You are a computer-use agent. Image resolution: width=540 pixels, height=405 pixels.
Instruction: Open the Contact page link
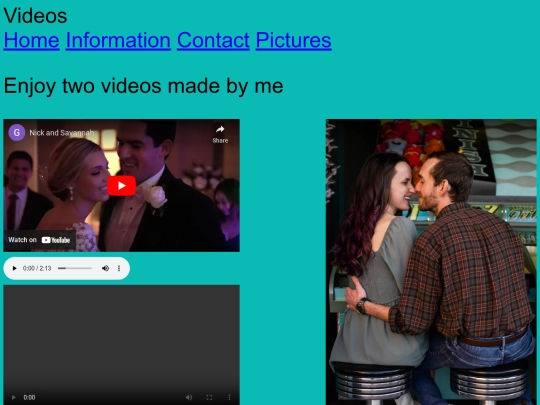point(213,40)
